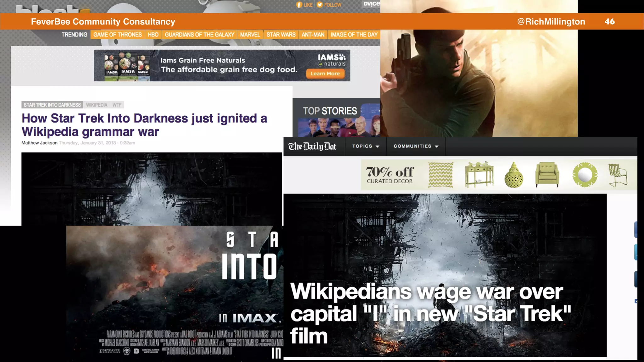
Task: Click The Daily Dot logo
Action: (312, 146)
